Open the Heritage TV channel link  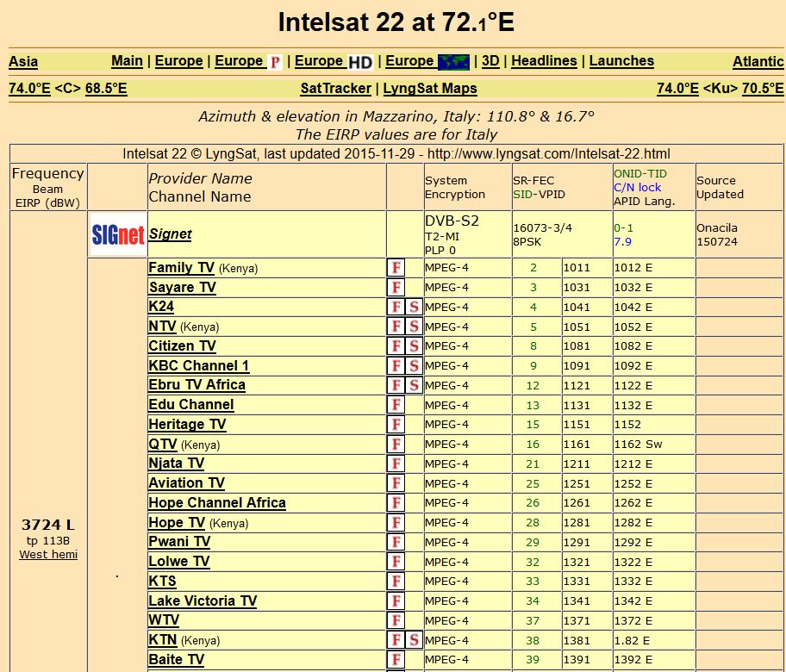[188, 425]
